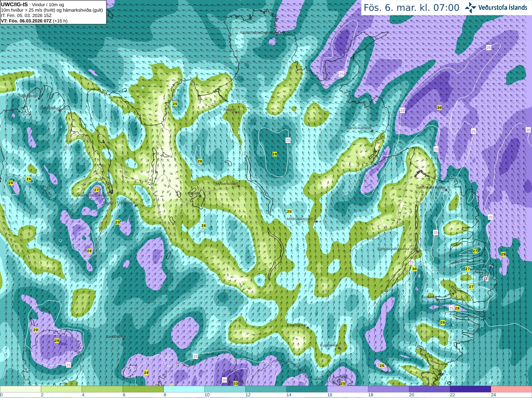Screen dimensions: 532x398
Task: Click the Ásbyrgi station label
Action: point(229,110)
